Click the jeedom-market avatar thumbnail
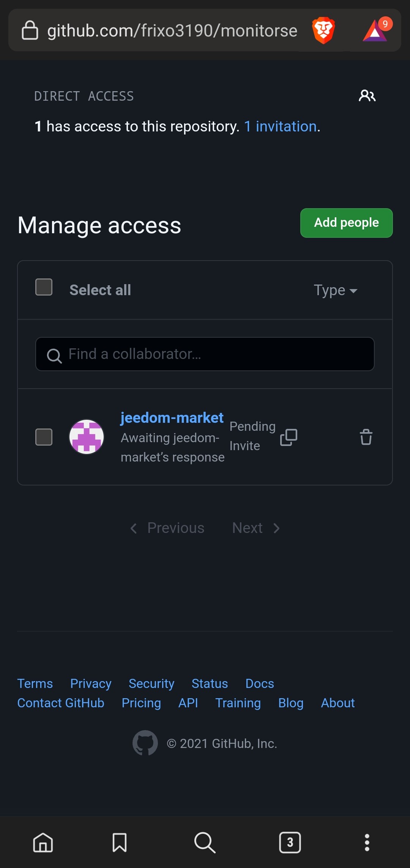This screenshot has height=868, width=410. [x=87, y=437]
